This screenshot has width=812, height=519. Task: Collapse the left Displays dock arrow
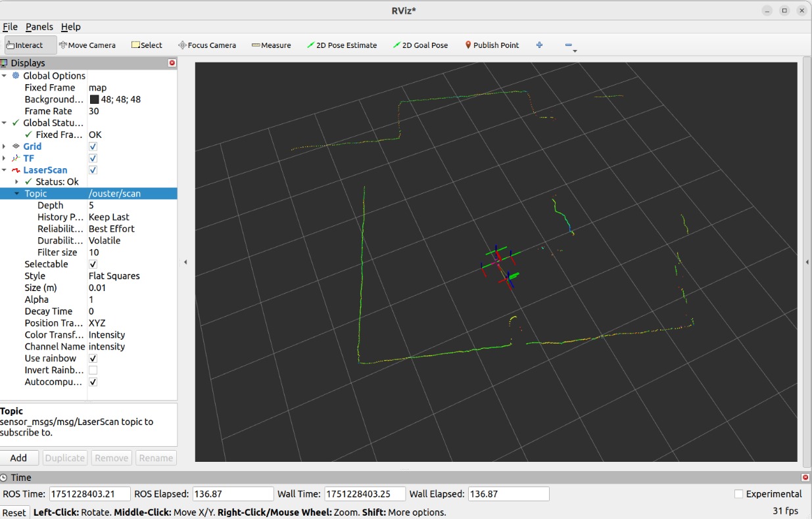click(185, 262)
